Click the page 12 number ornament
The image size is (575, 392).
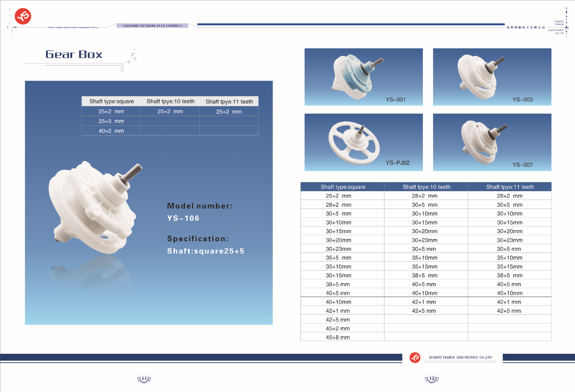[432, 379]
